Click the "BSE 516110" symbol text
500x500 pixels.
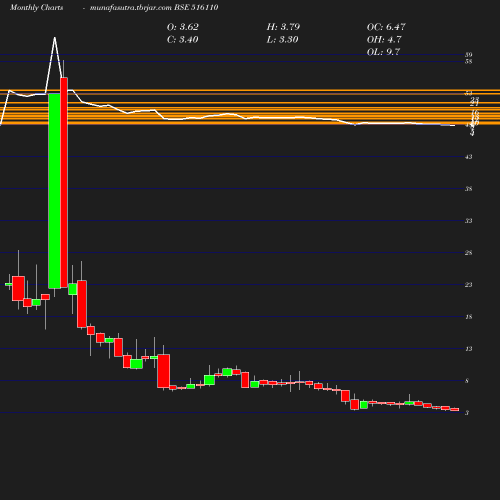(x=196, y=8)
